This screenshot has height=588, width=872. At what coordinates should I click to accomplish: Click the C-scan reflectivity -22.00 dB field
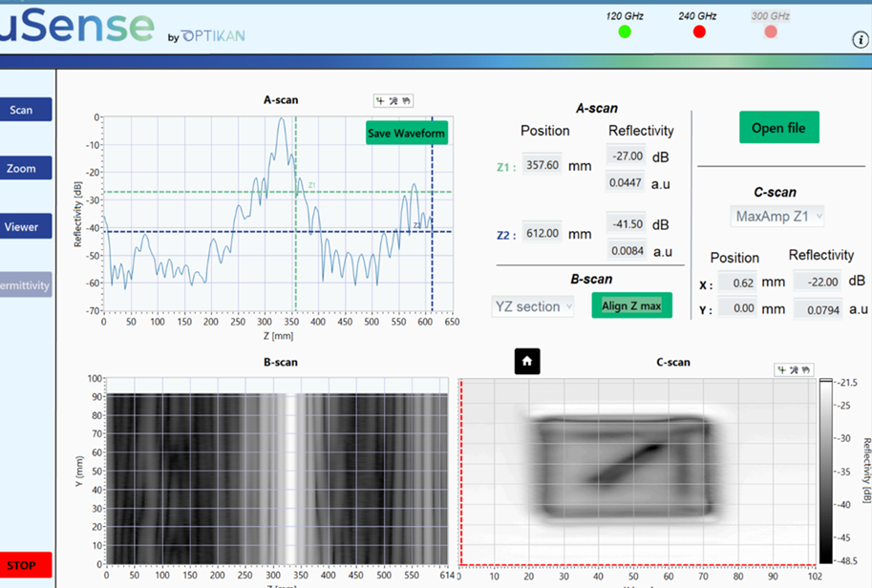tap(818, 282)
